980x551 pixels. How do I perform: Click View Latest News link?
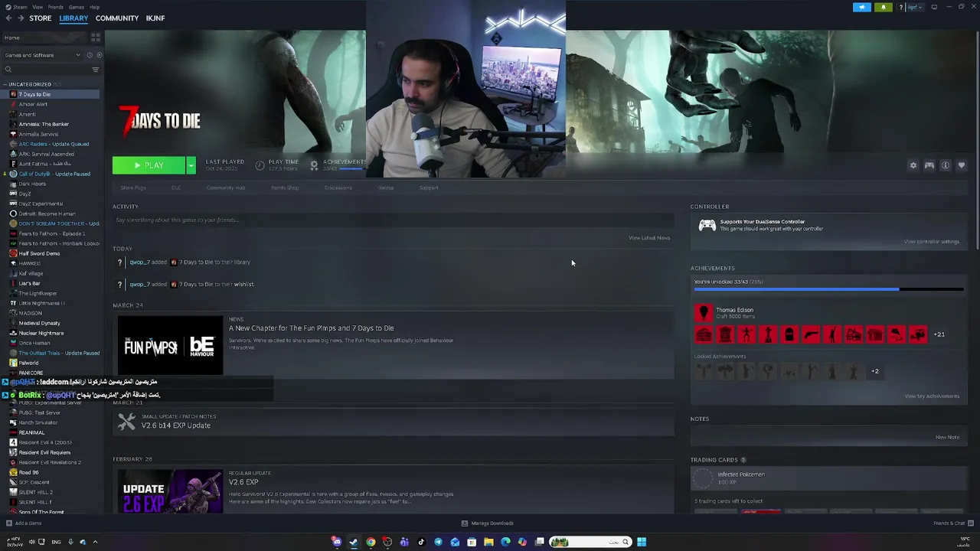[x=649, y=238]
